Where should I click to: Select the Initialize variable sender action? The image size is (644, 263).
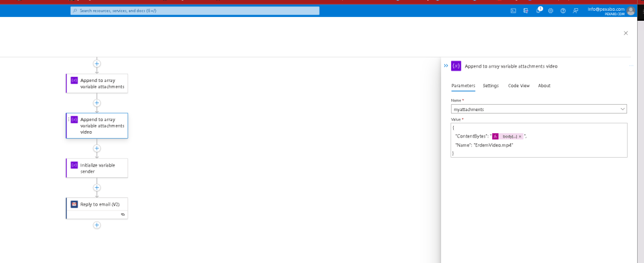click(x=97, y=168)
